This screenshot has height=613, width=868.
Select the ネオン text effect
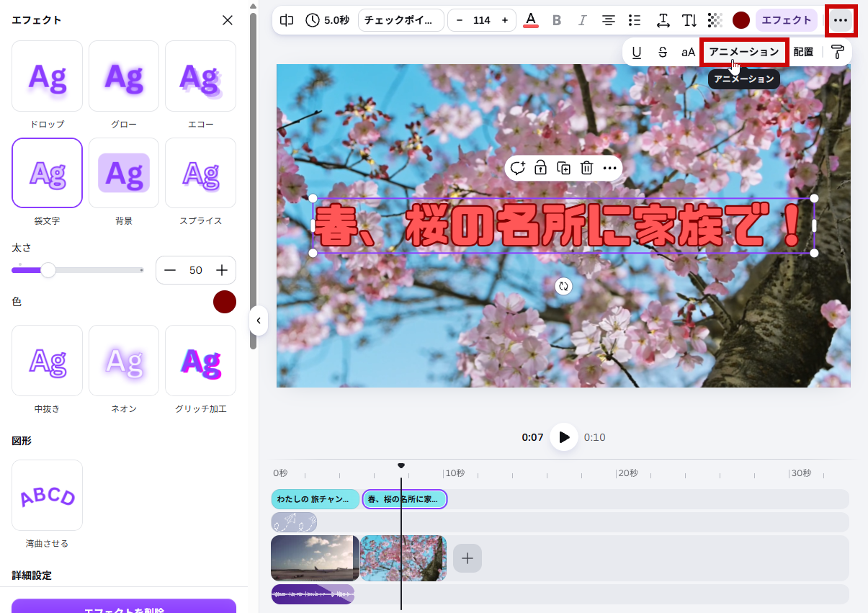124,360
